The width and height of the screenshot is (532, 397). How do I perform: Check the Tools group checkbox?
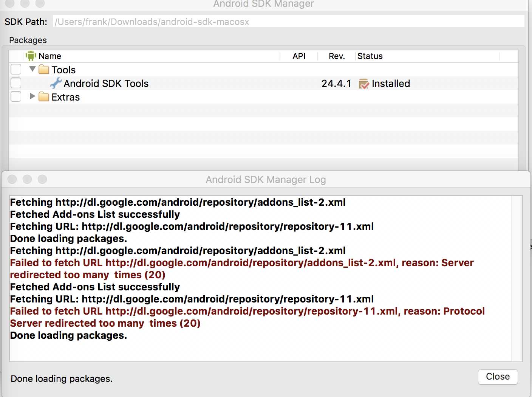(x=16, y=69)
